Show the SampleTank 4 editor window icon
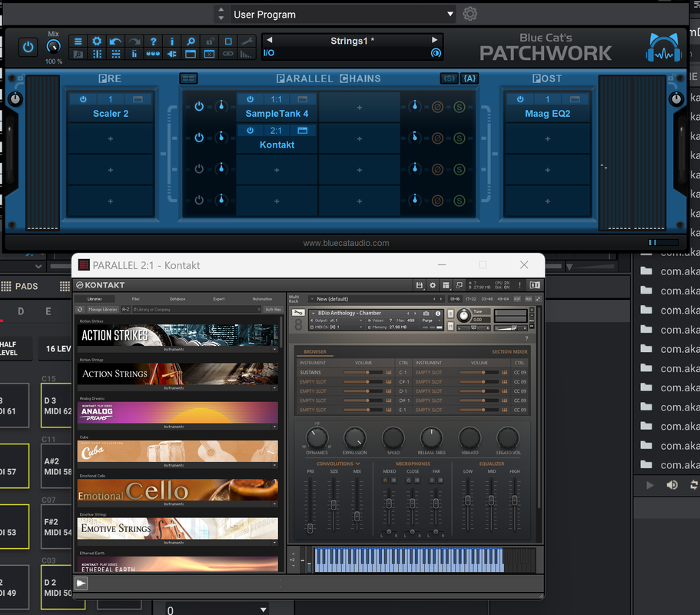Image resolution: width=700 pixels, height=615 pixels. [x=303, y=99]
